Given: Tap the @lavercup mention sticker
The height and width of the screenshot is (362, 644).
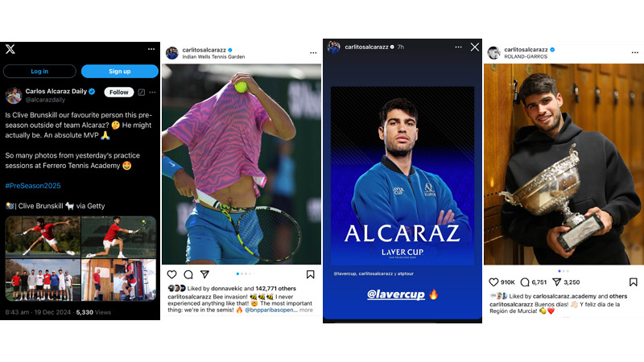Looking at the screenshot, I should pyautogui.click(x=396, y=294).
